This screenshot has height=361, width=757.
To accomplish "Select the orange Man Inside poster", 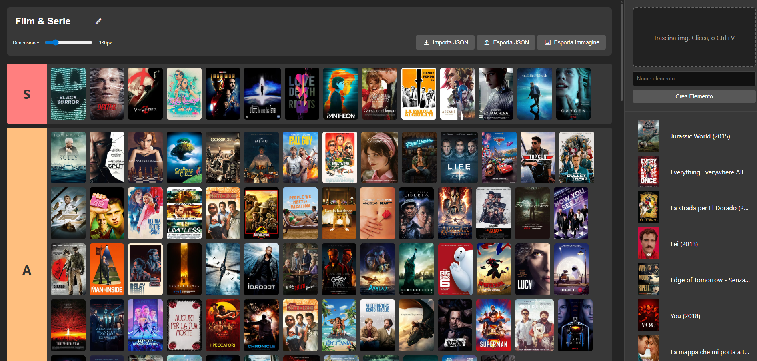I will tap(107, 269).
